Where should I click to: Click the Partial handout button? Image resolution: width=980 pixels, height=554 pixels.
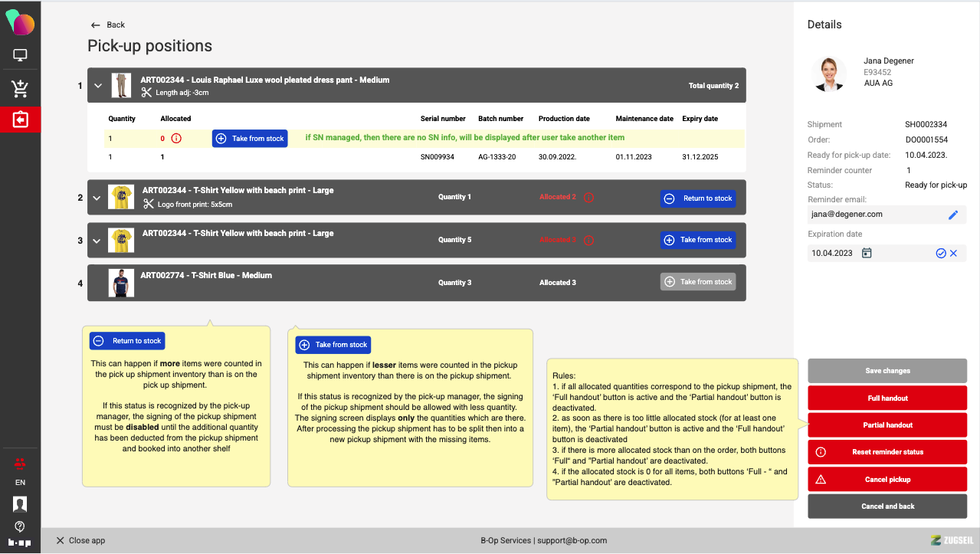(x=887, y=425)
